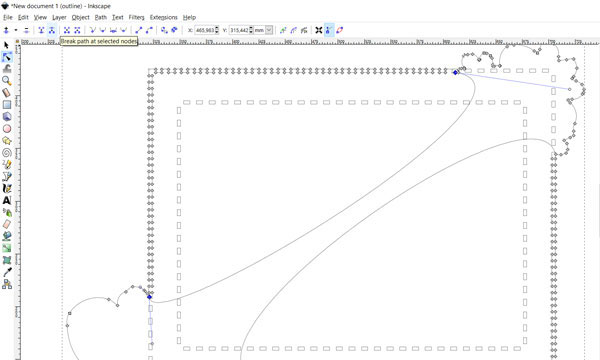The height and width of the screenshot is (360, 600).
Task: Delete segment between two non-endpoint nodes
Action: click(x=77, y=30)
